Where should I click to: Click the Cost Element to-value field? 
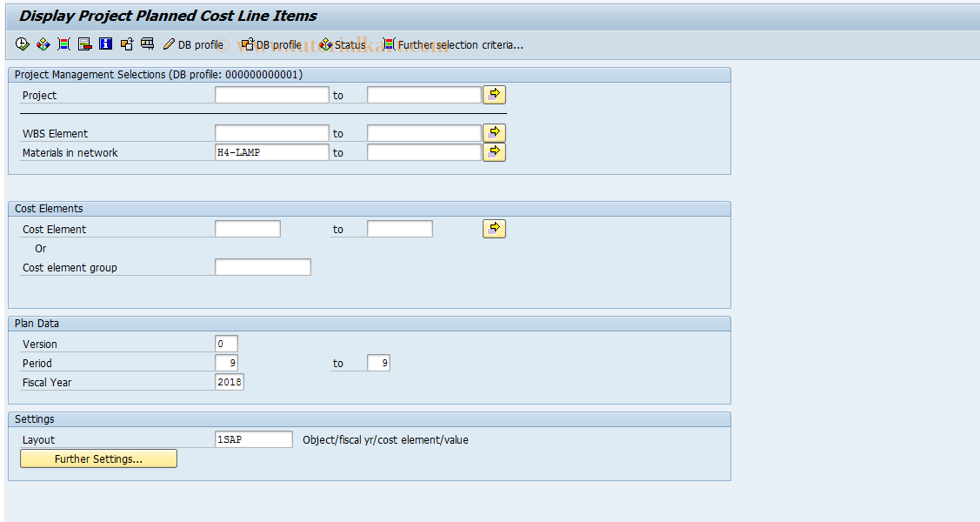point(400,229)
